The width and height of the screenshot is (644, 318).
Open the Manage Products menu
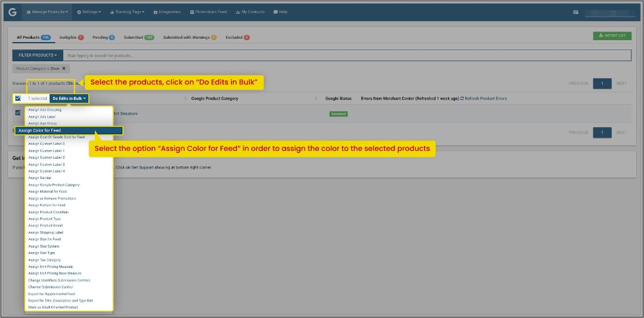pos(47,13)
